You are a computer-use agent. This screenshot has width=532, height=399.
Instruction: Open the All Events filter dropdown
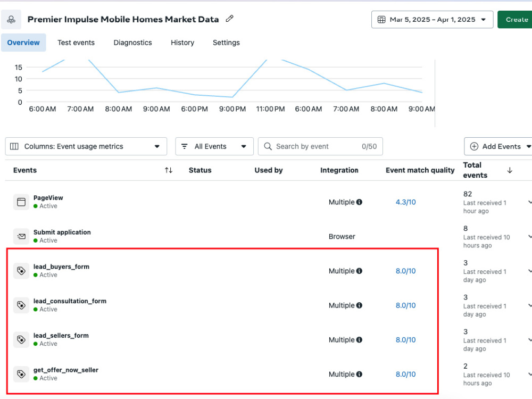point(214,147)
